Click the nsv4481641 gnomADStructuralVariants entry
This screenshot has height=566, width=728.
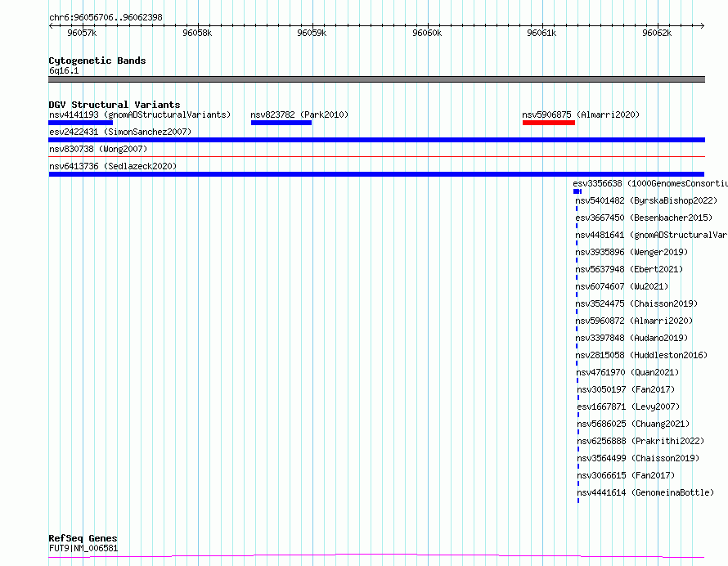click(x=651, y=235)
